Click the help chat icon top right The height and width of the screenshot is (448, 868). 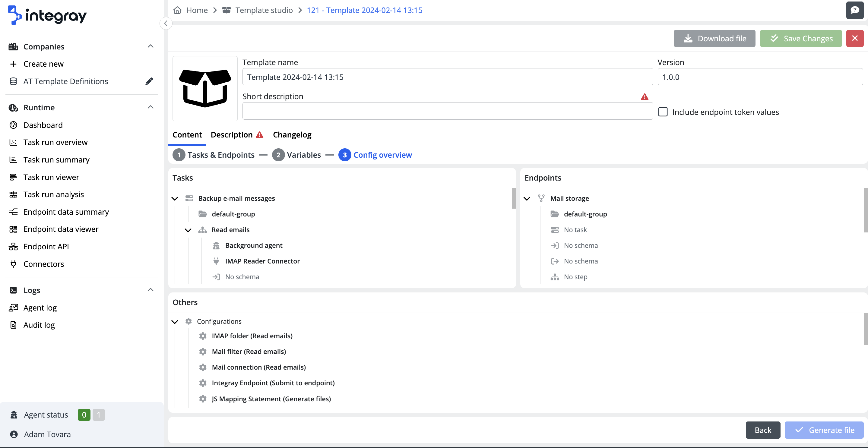(854, 10)
